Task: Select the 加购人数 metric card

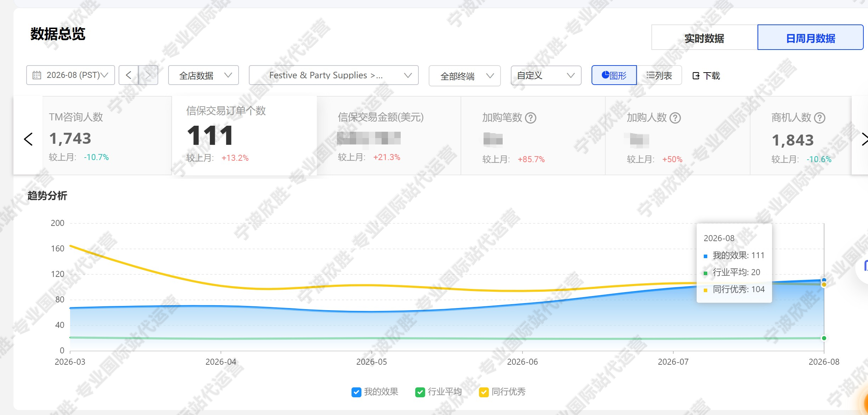Action: (678, 136)
